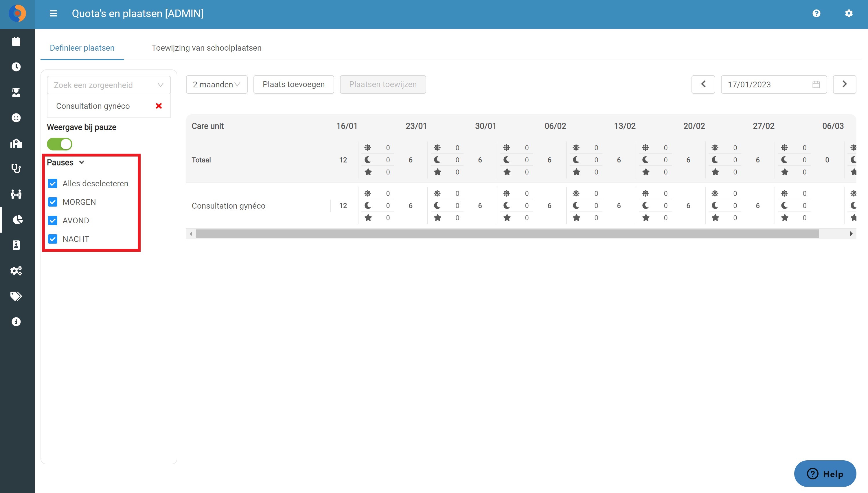Open the help question mark icon in header
This screenshot has width=868, height=493.
tap(816, 14)
